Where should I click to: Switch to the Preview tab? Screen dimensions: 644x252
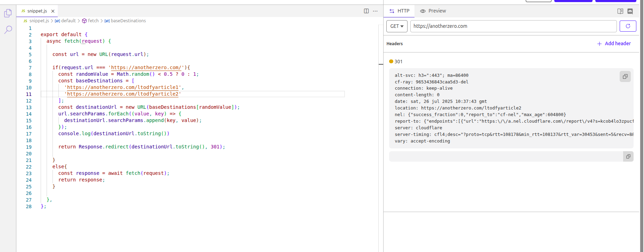click(433, 11)
